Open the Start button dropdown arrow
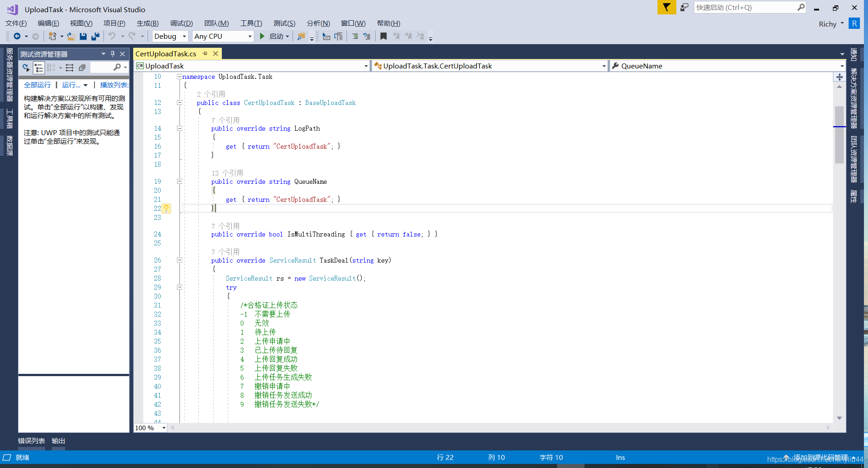 point(288,36)
